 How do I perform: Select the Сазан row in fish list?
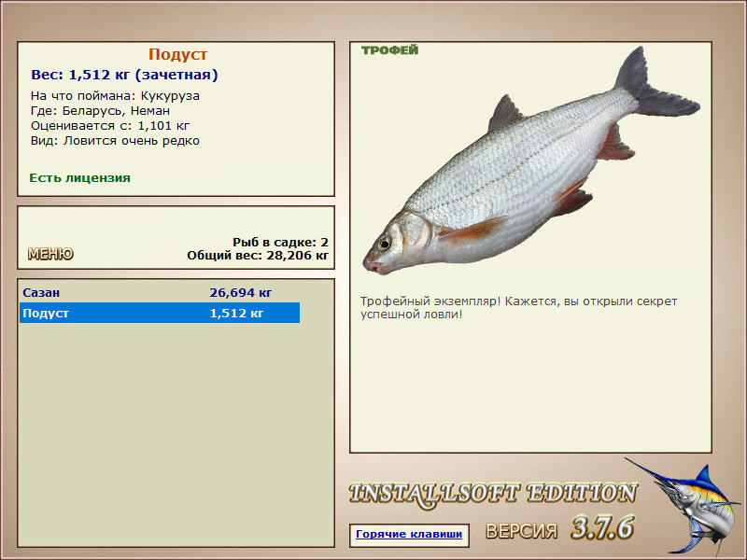(160, 292)
